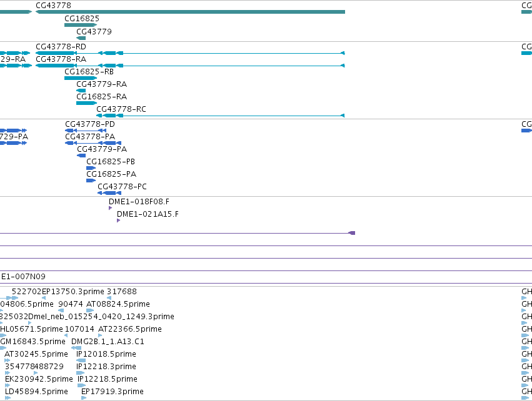Select the EP17919.3prime EST label

[113, 391]
